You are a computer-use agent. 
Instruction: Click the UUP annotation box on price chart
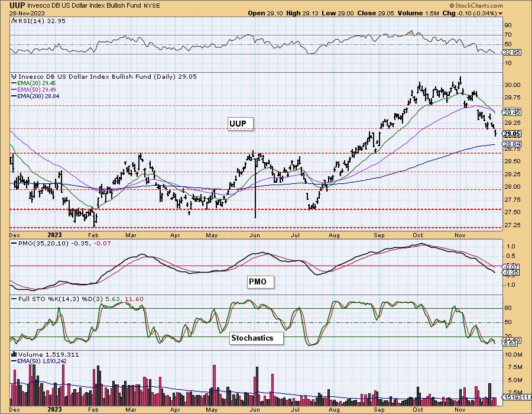[241, 124]
